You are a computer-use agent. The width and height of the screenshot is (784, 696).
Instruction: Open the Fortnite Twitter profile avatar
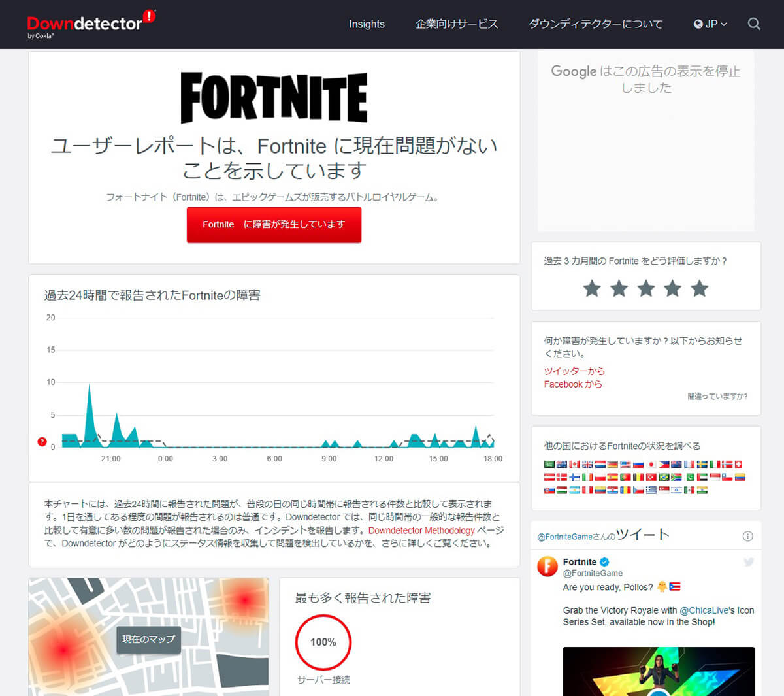click(547, 567)
